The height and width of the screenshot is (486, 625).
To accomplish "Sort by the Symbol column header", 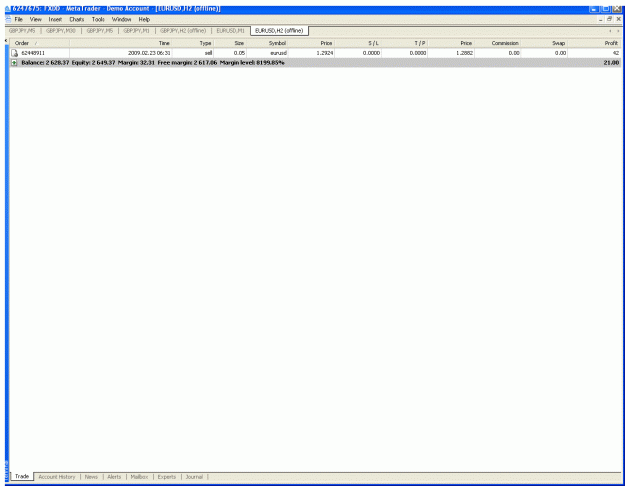I will (267, 43).
